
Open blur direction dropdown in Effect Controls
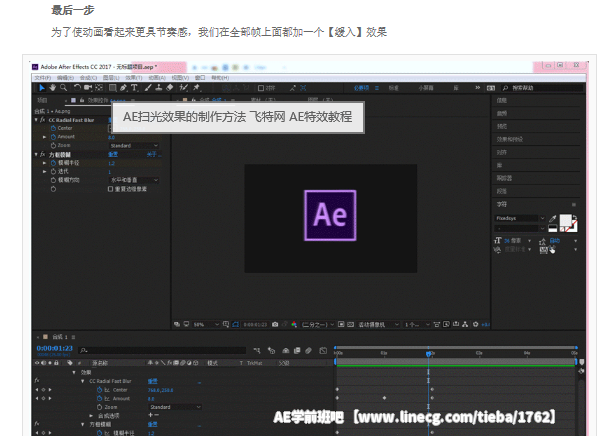134,180
